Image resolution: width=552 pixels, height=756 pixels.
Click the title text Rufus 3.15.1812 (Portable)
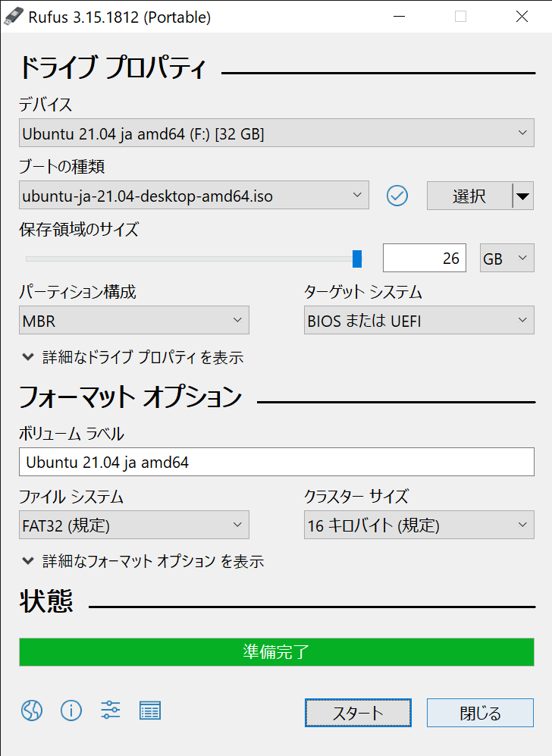click(120, 17)
